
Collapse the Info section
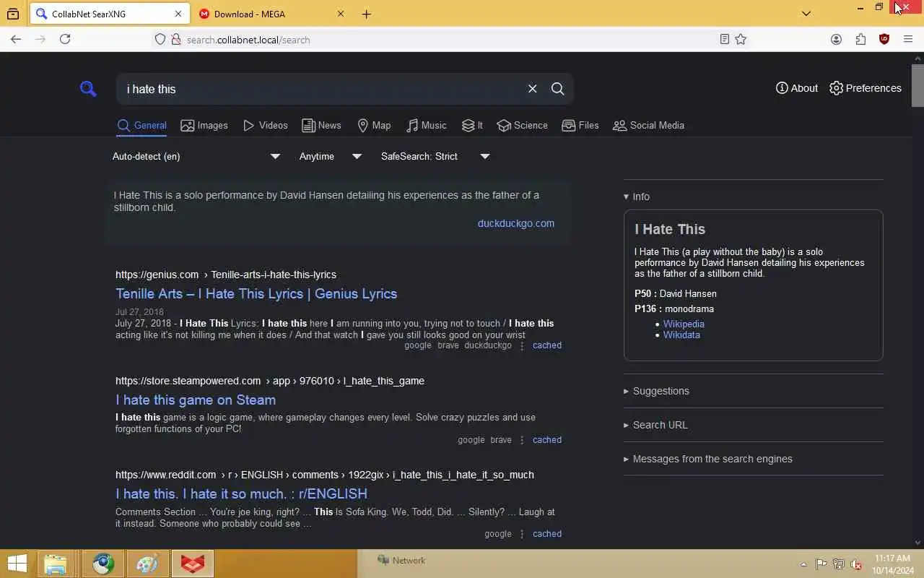pyautogui.click(x=637, y=197)
